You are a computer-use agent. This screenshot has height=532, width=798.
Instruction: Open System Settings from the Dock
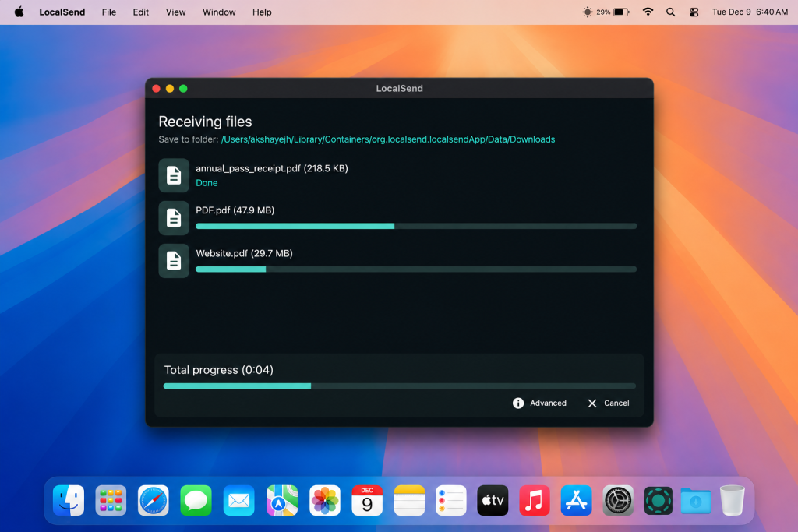tap(618, 501)
